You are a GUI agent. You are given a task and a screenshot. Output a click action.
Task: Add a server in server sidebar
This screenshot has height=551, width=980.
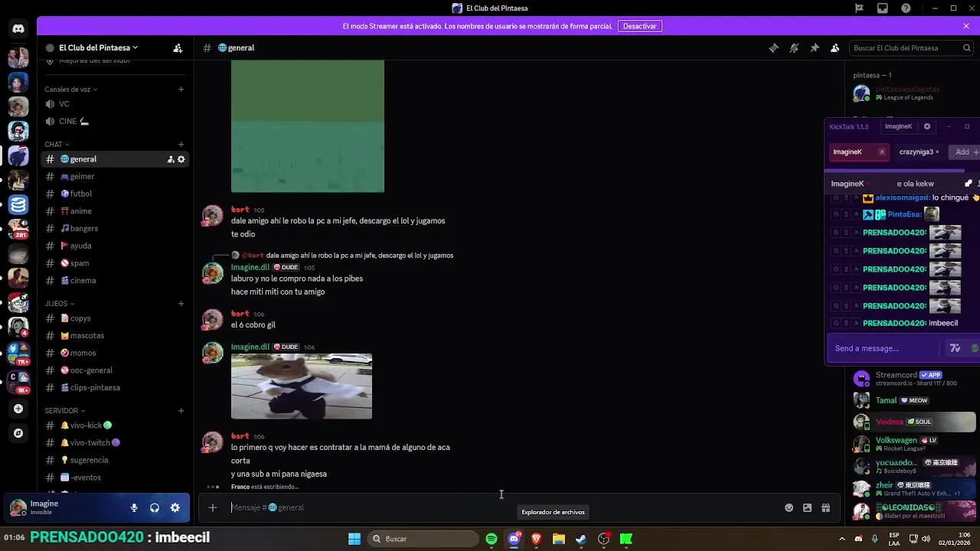click(18, 409)
